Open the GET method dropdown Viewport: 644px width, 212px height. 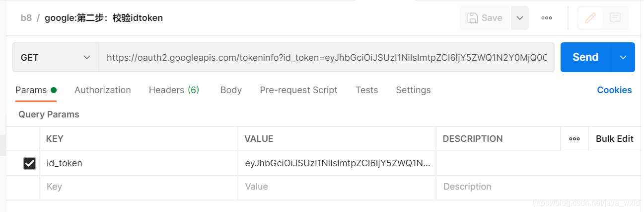tap(56, 58)
